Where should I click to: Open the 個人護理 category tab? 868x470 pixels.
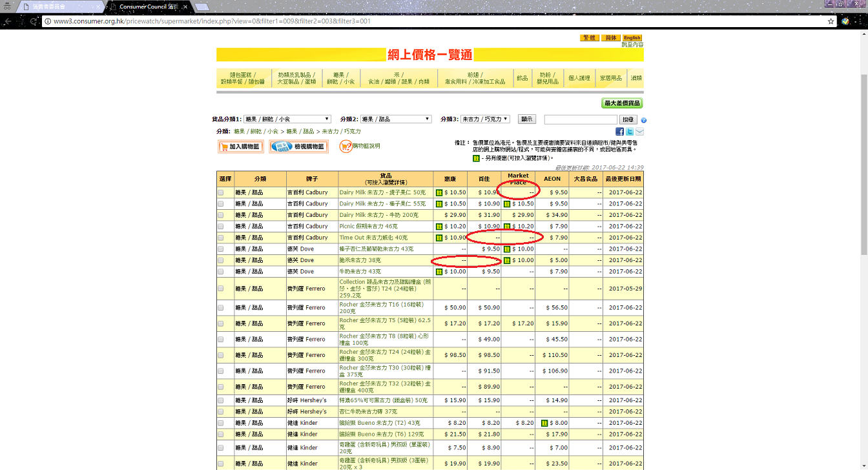579,78
